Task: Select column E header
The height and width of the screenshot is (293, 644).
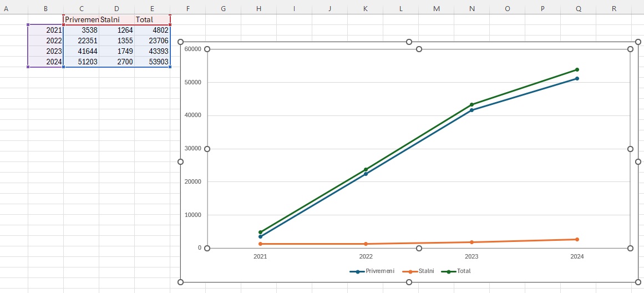Action: 152,8
